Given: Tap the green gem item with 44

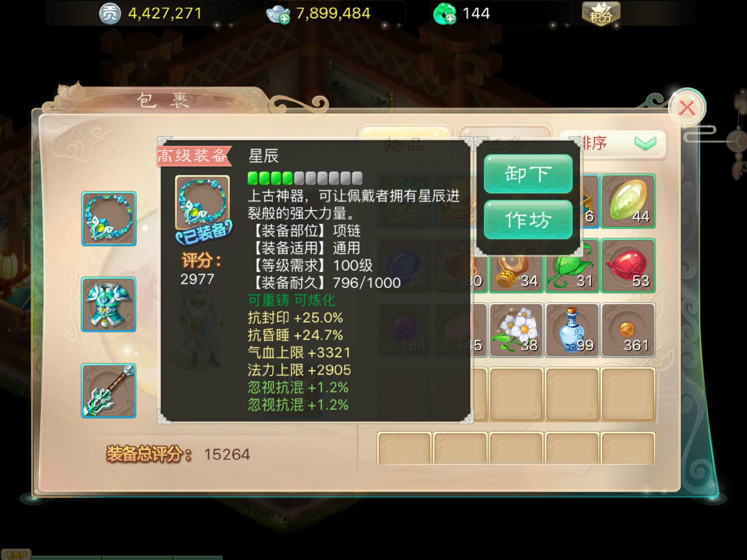Looking at the screenshot, I should 628,201.
